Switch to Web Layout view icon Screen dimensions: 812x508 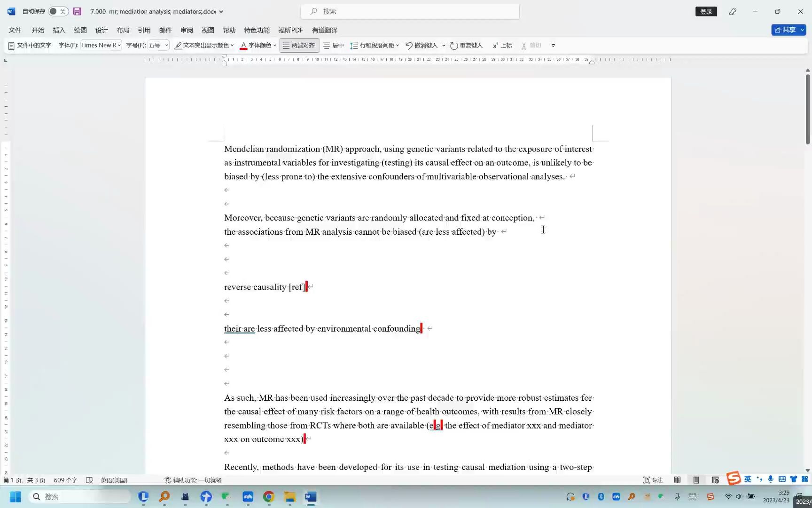coord(715,480)
